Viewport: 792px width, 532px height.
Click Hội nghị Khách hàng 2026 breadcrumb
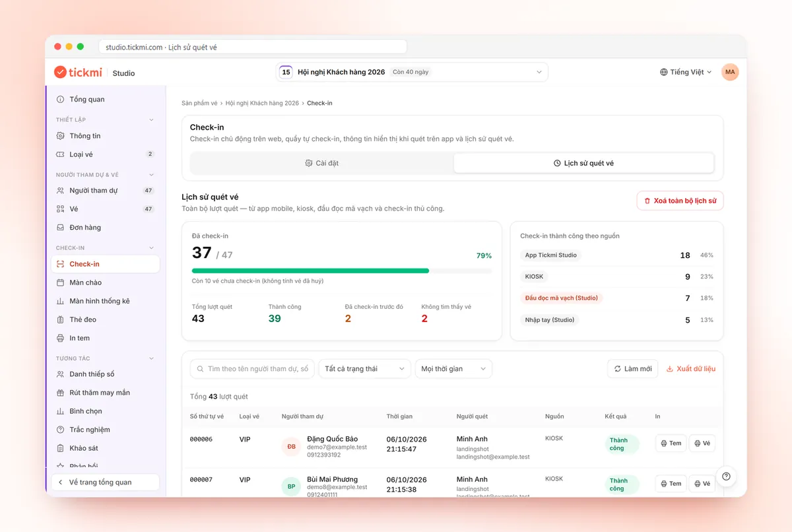point(262,104)
